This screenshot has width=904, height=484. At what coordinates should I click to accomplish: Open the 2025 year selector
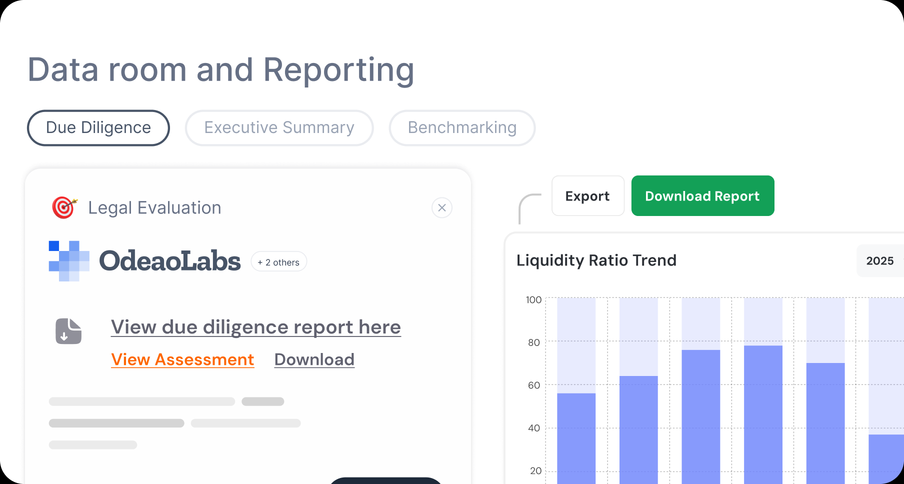click(x=880, y=261)
